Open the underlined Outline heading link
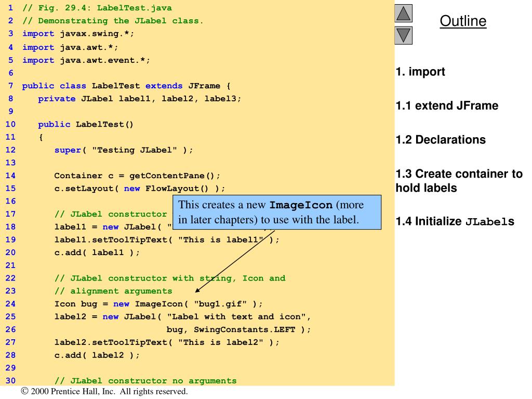 (x=463, y=21)
